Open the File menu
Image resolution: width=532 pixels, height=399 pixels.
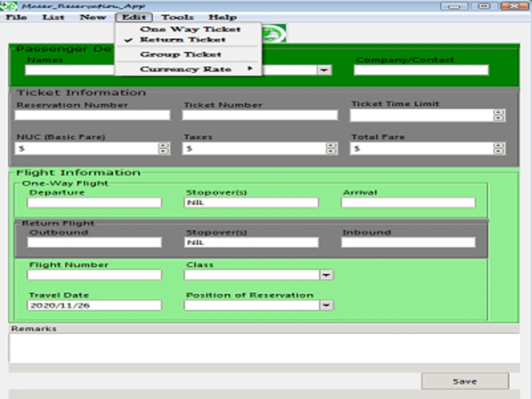pos(16,16)
